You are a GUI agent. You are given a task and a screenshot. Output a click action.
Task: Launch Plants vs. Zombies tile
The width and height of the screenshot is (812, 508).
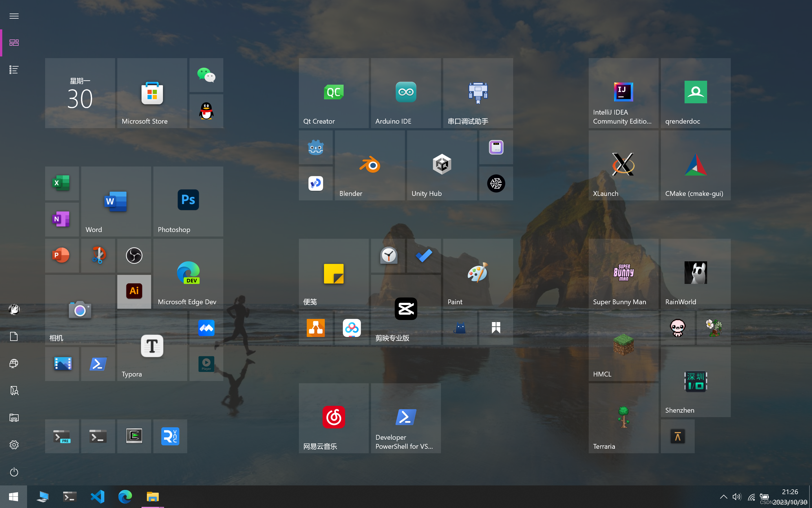(x=714, y=328)
